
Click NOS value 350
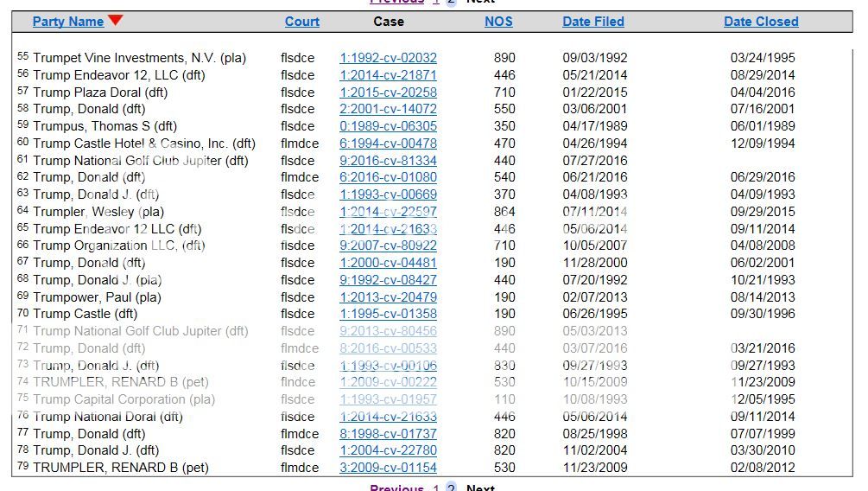504,126
